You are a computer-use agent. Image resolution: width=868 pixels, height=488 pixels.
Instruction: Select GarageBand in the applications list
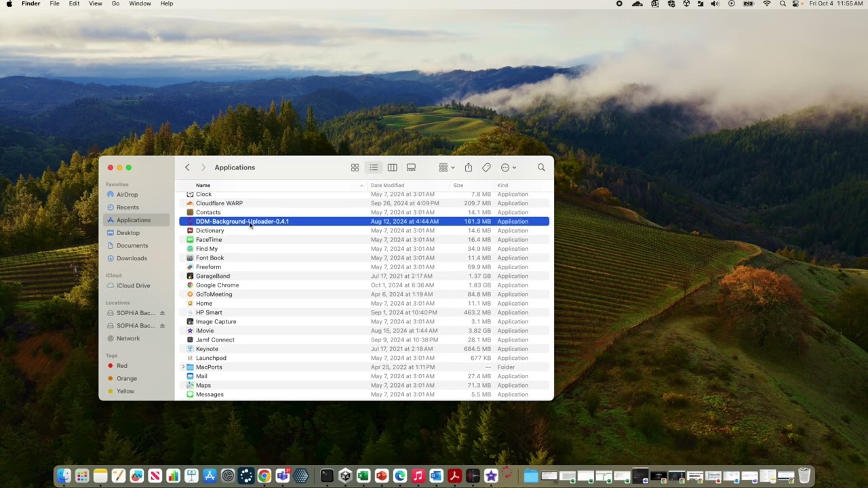point(213,276)
